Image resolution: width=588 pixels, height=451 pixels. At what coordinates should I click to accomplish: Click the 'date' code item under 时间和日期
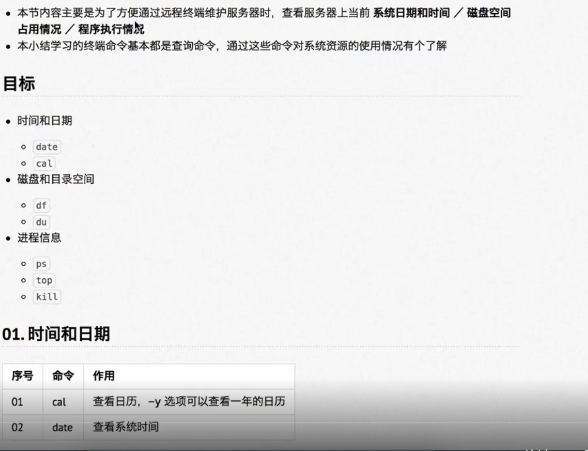pos(47,147)
